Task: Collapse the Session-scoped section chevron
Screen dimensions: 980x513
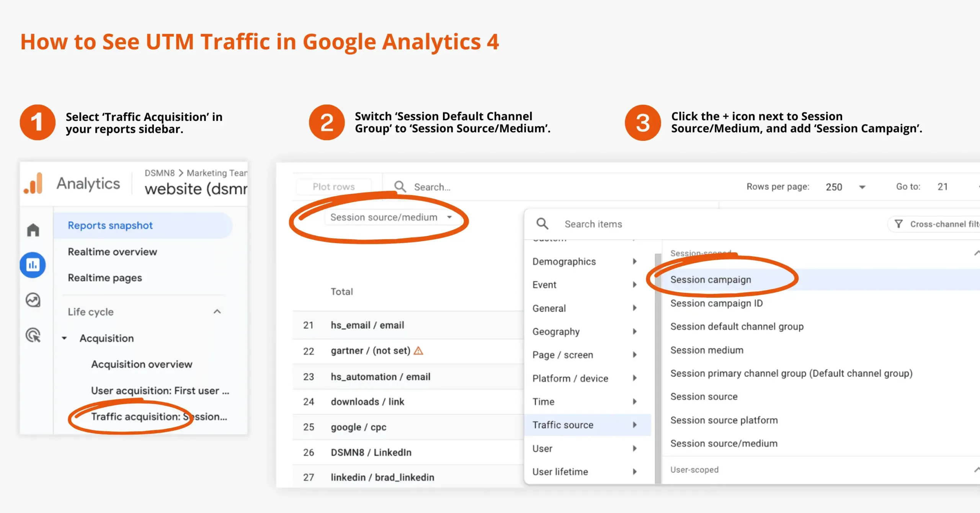Action: pyautogui.click(x=977, y=253)
